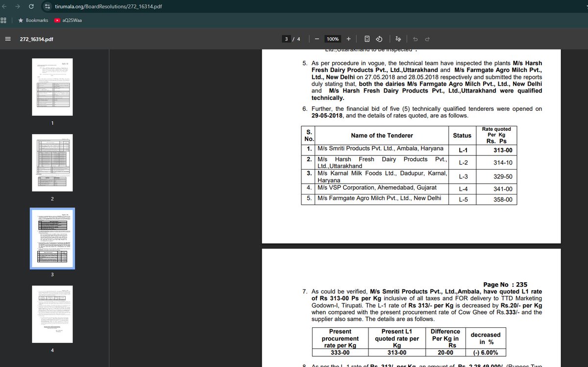The image size is (588, 367).
Task: Zoom out of the PDF
Action: coord(317,39)
